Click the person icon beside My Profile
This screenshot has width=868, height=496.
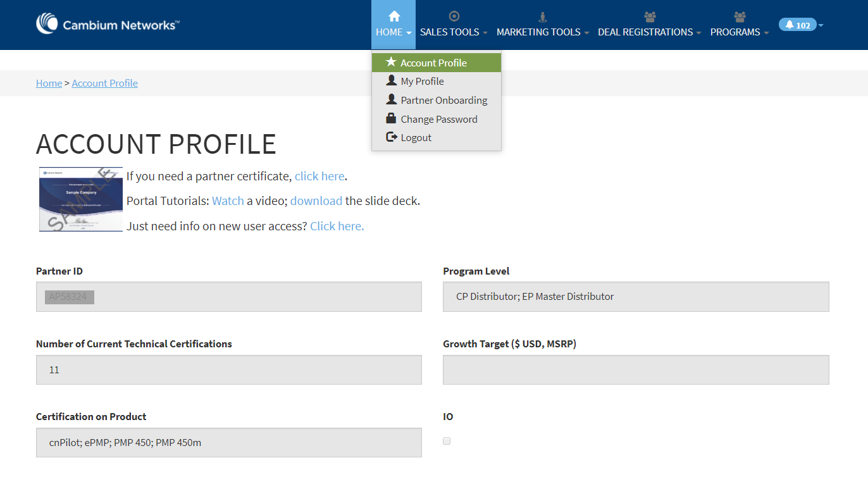click(x=391, y=80)
